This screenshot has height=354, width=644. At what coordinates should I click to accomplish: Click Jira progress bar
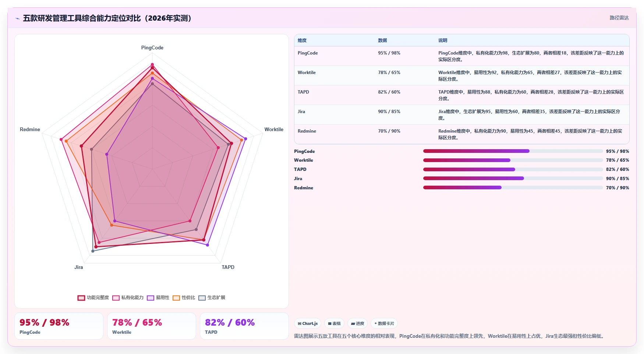[x=513, y=178]
